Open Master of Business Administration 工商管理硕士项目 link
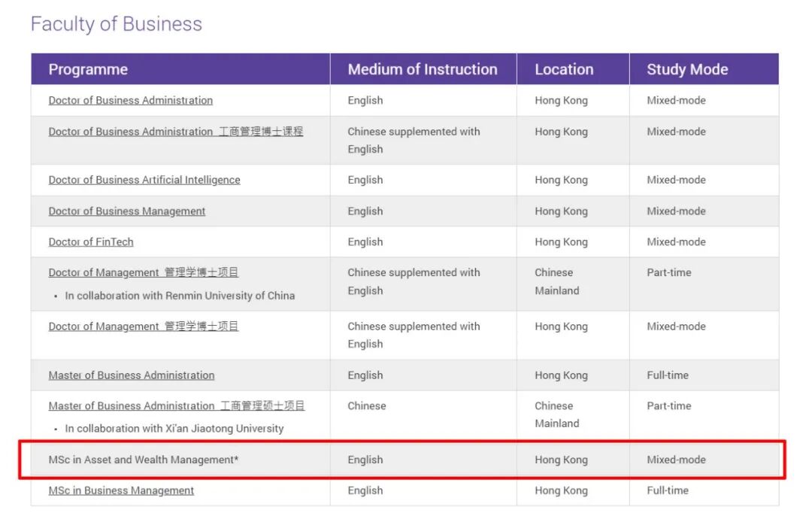Viewport: 812px width, 516px height. (177, 406)
